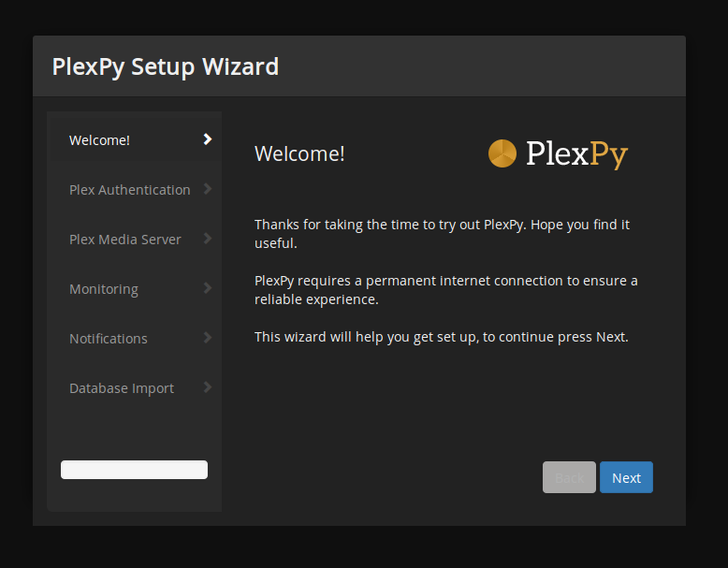Click chevron beside Database Import step
This screenshot has height=568, width=728.
click(x=208, y=387)
